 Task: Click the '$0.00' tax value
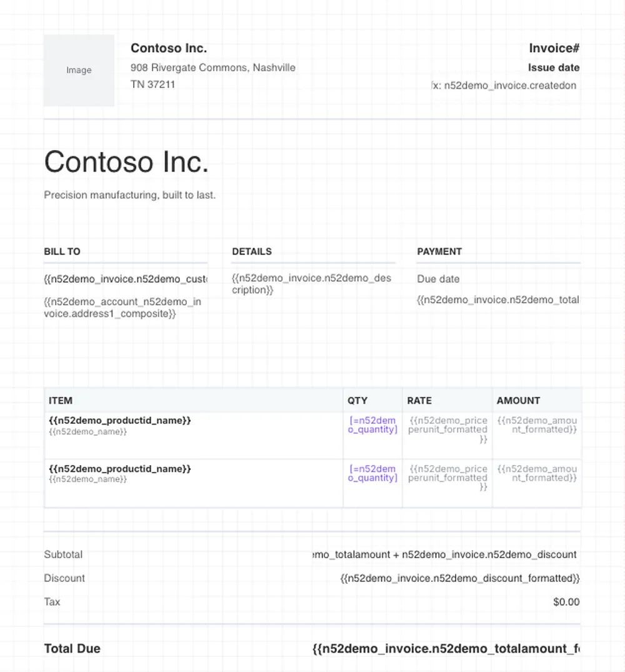(566, 602)
